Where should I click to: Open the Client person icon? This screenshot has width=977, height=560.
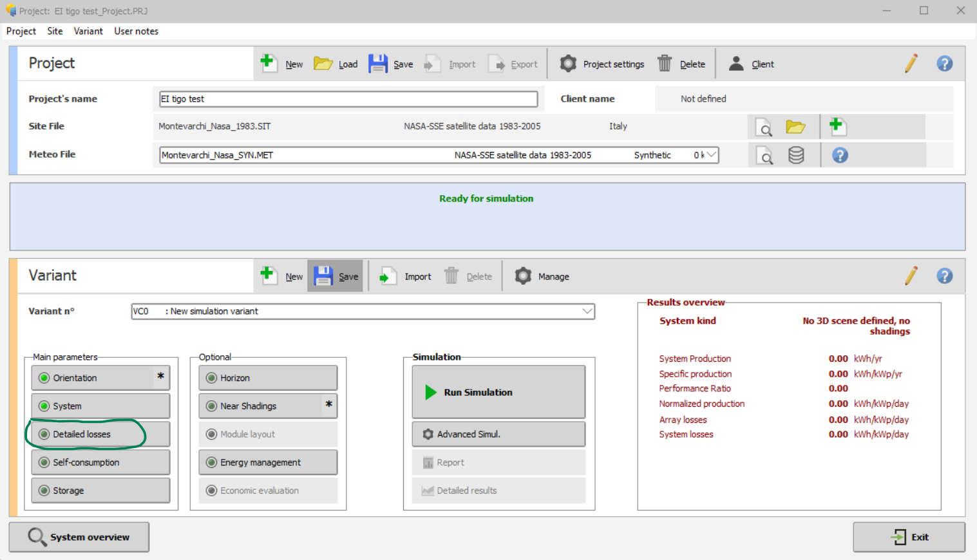tap(736, 63)
